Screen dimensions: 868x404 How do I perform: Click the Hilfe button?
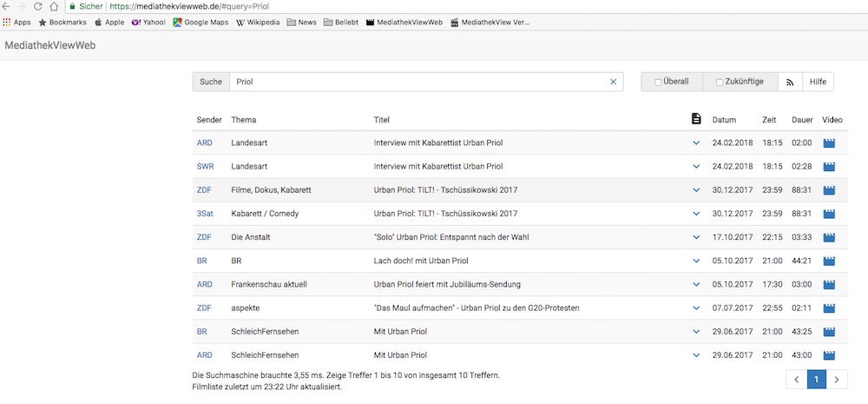click(818, 82)
